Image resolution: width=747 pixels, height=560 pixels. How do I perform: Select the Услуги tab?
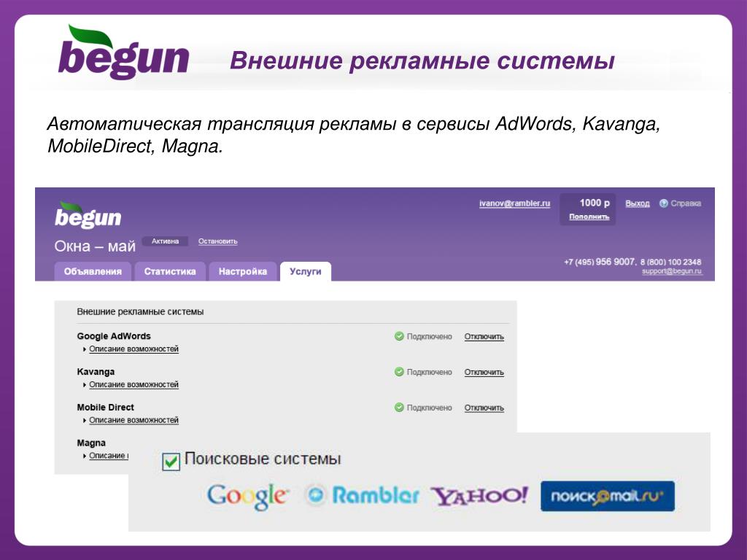(306, 271)
